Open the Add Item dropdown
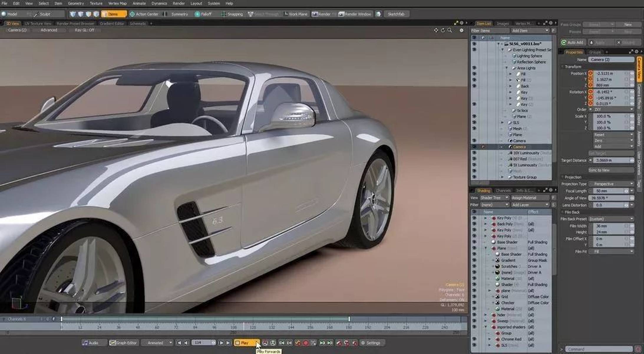The height and width of the screenshot is (354, 644). (530, 31)
